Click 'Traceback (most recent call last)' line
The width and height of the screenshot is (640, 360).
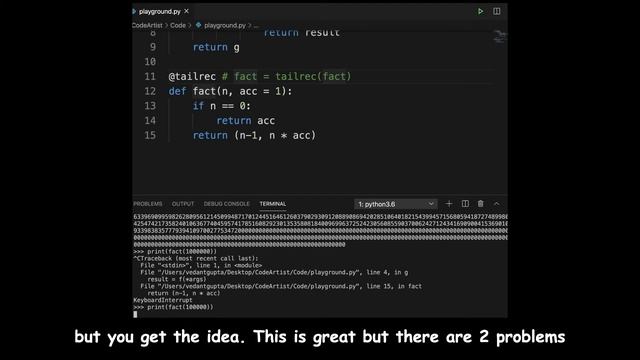point(199,258)
